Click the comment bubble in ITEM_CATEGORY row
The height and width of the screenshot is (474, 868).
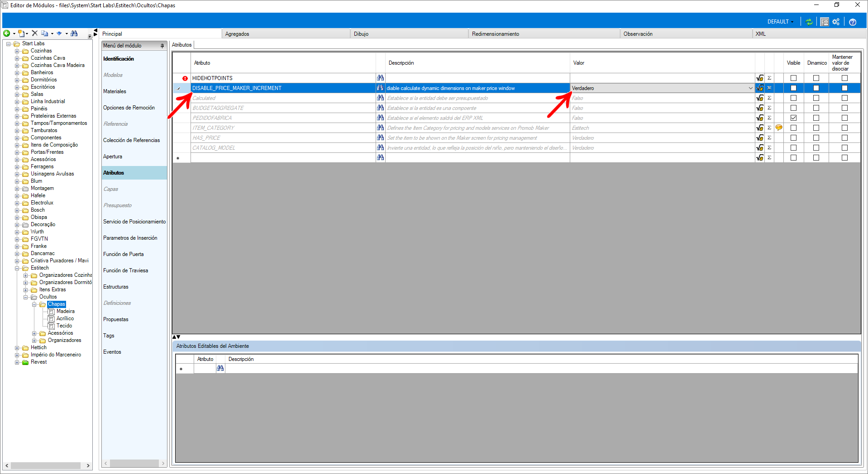click(x=779, y=128)
